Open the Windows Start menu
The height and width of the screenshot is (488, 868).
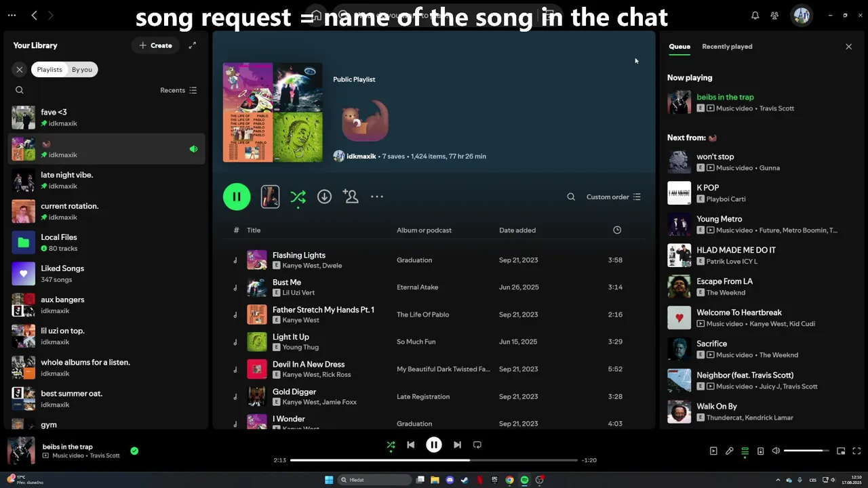pyautogui.click(x=329, y=480)
